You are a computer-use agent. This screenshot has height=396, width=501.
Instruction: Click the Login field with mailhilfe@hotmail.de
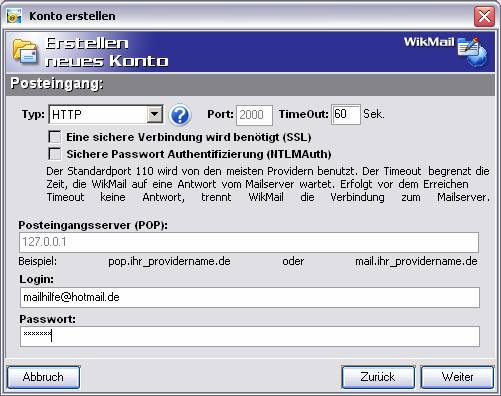click(x=250, y=297)
